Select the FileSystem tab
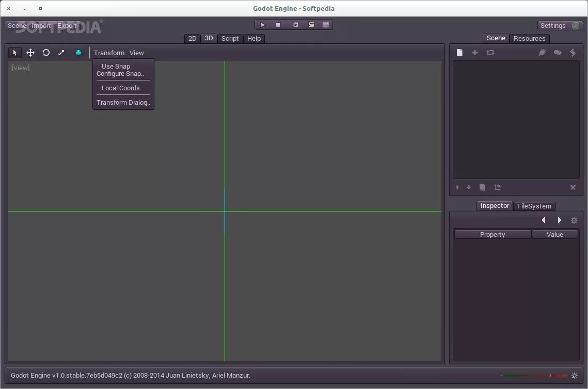The image size is (588, 389). [534, 206]
